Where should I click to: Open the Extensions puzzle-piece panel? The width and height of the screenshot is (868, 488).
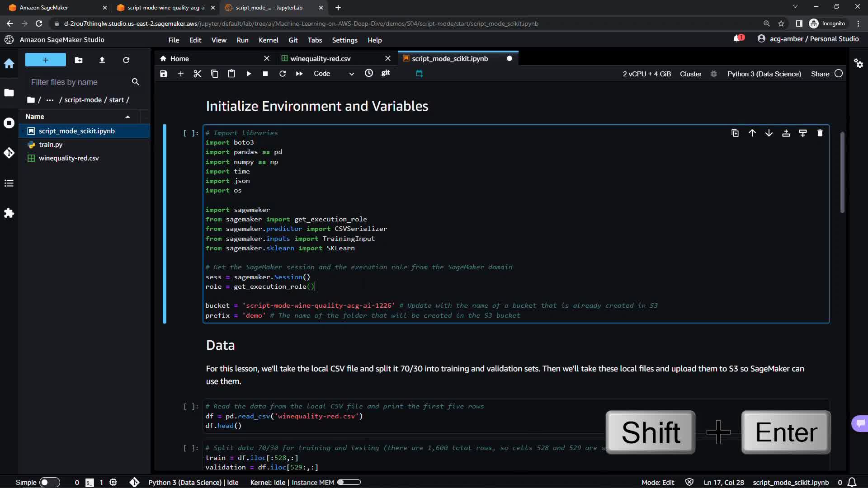click(x=9, y=213)
